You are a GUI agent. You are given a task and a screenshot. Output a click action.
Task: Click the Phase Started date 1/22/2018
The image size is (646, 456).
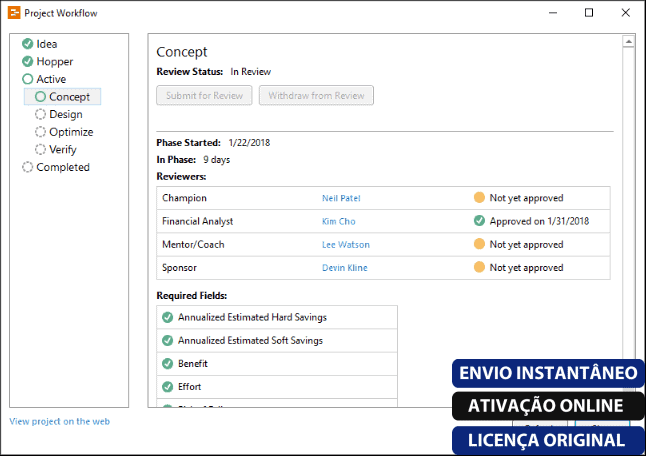click(x=249, y=143)
